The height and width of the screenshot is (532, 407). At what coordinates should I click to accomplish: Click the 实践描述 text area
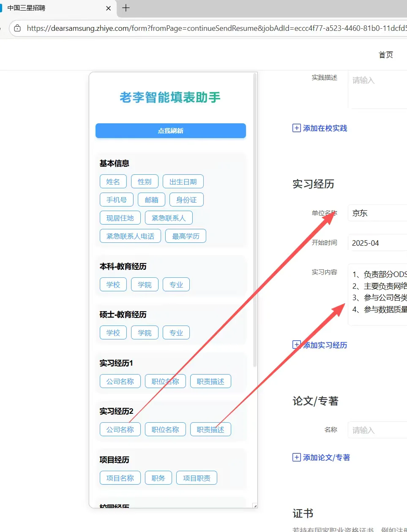tap(377, 90)
